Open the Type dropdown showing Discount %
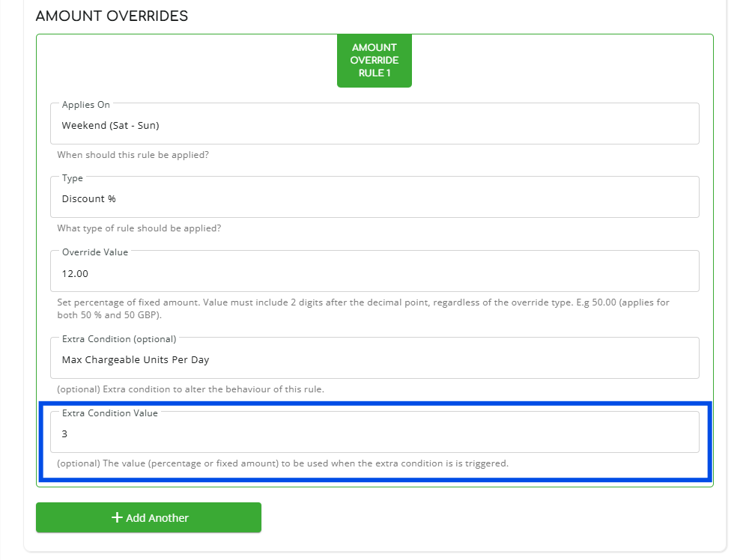Image resolution: width=755 pixels, height=560 pixels. click(x=375, y=197)
